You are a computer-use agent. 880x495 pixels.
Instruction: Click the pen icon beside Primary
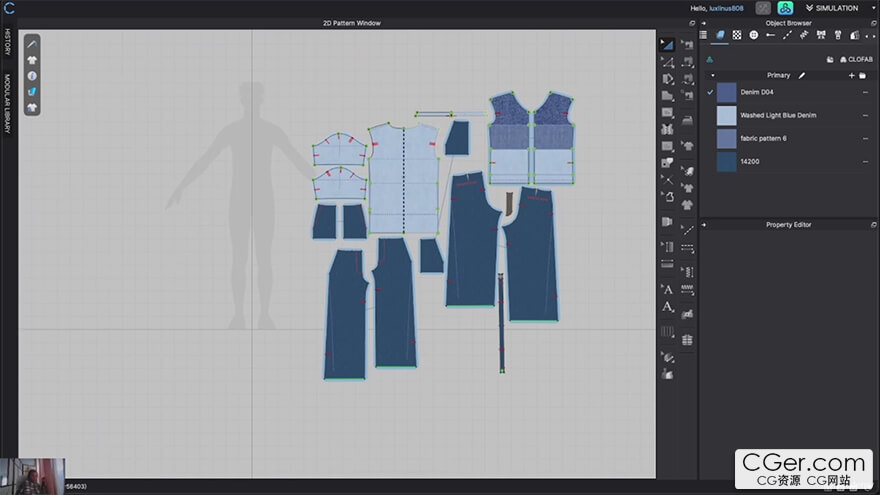(801, 75)
